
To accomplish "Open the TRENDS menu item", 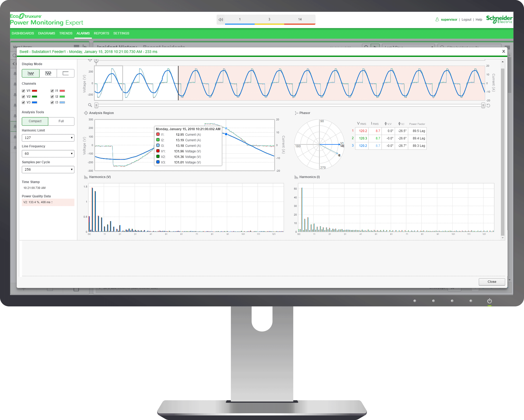I will point(66,33).
